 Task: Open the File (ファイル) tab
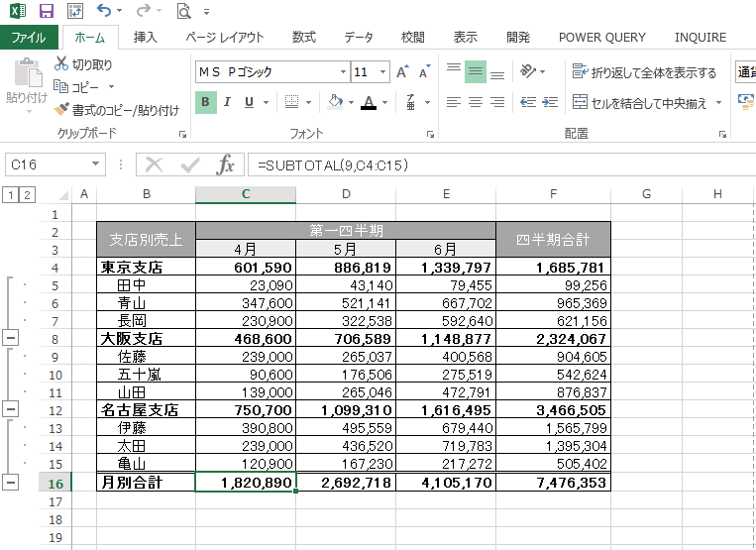29,37
